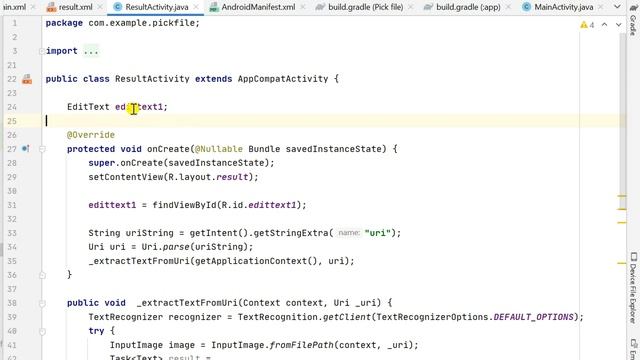The image size is (640, 360).
Task: Click the package com.example.pickfile line
Action: pos(122,23)
